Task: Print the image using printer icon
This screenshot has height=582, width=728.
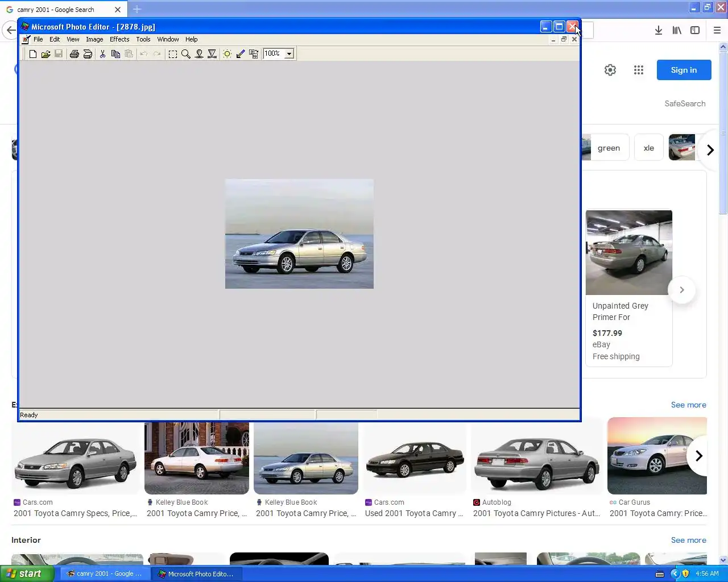Action: pyautogui.click(x=74, y=54)
